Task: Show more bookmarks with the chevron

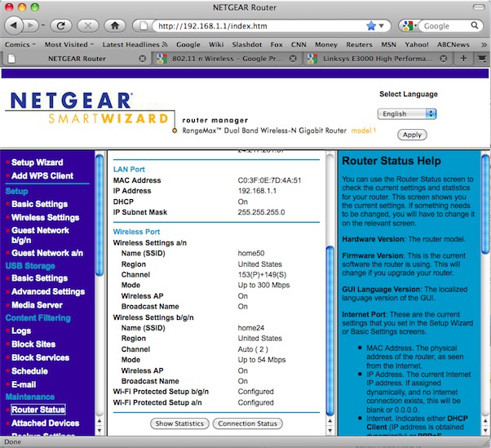Action: 484,45
